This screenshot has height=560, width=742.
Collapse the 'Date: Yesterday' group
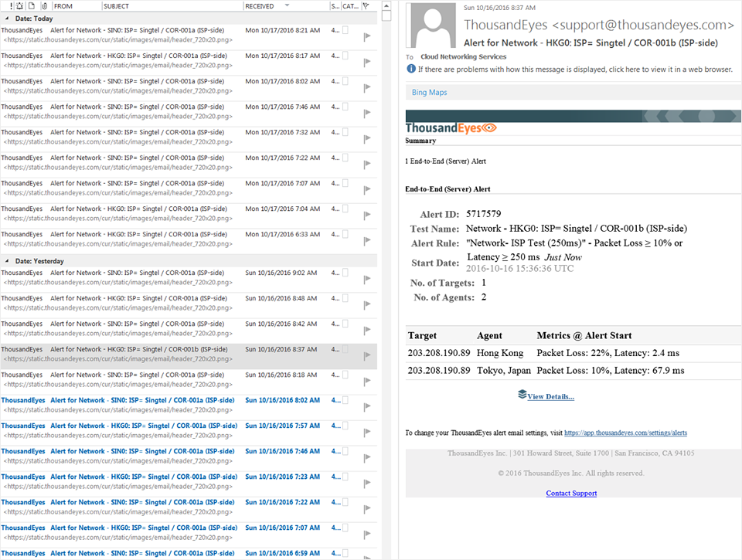(x=5, y=261)
